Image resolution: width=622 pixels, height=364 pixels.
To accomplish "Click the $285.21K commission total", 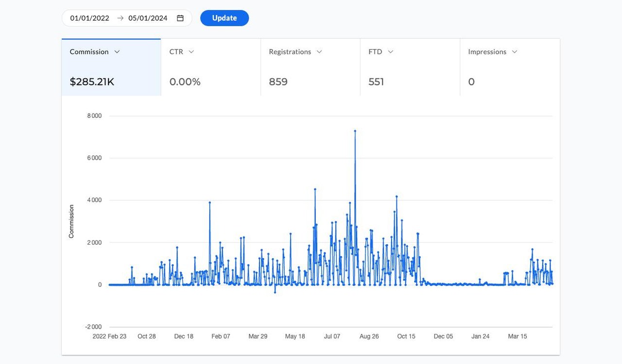I will point(92,82).
